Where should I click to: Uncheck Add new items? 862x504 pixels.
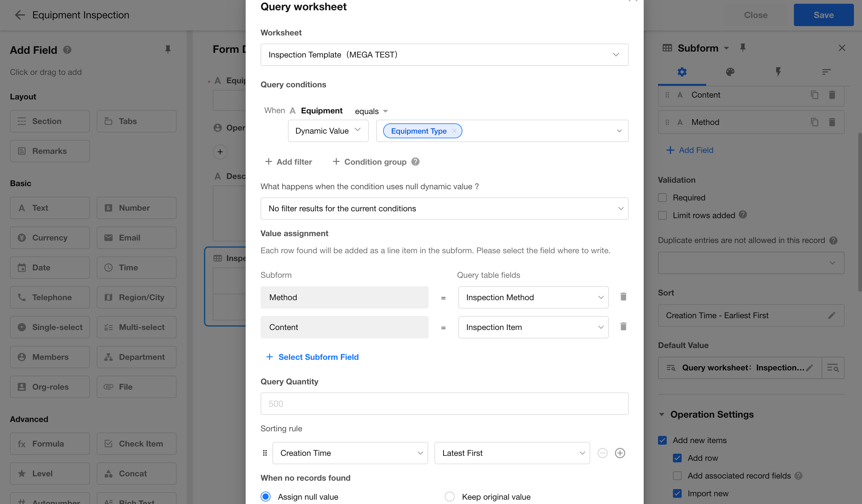coord(662,440)
